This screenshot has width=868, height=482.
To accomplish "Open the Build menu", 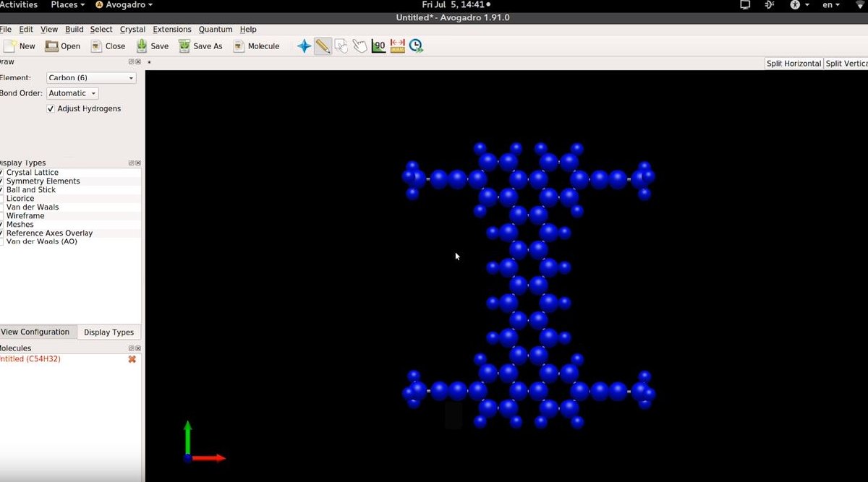I will [x=74, y=30].
